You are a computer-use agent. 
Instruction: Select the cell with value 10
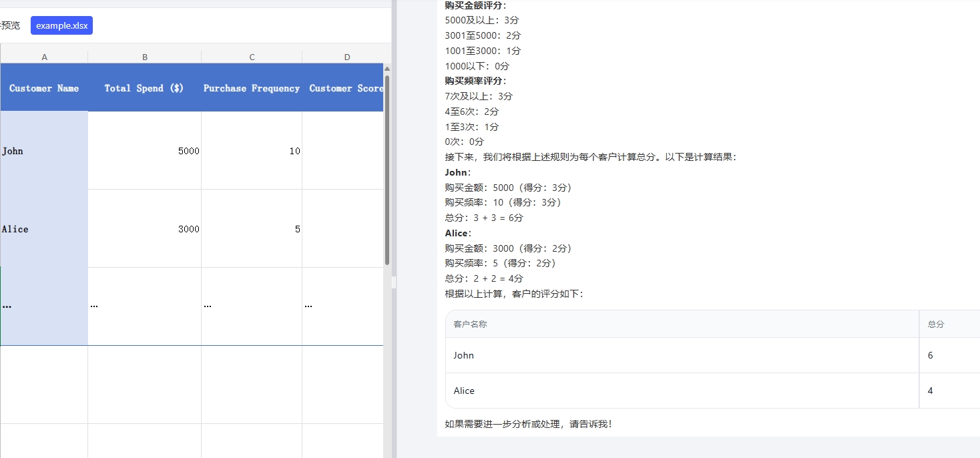pyautogui.click(x=252, y=151)
